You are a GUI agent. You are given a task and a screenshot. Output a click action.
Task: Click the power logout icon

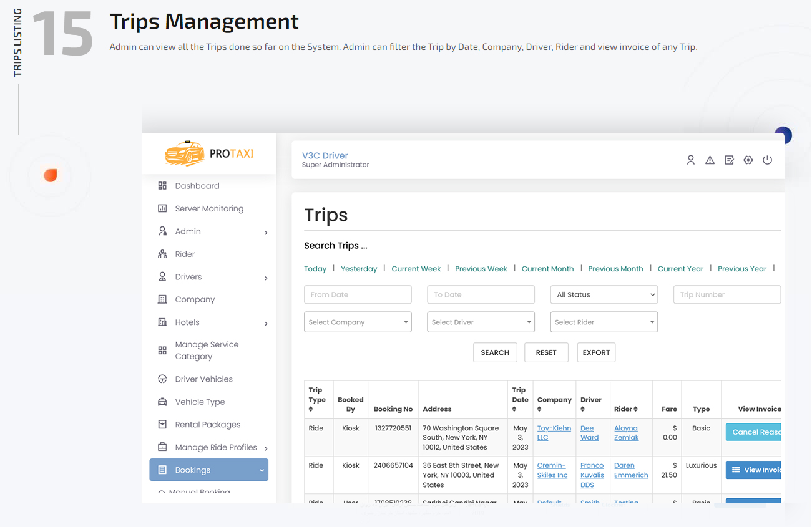click(768, 160)
